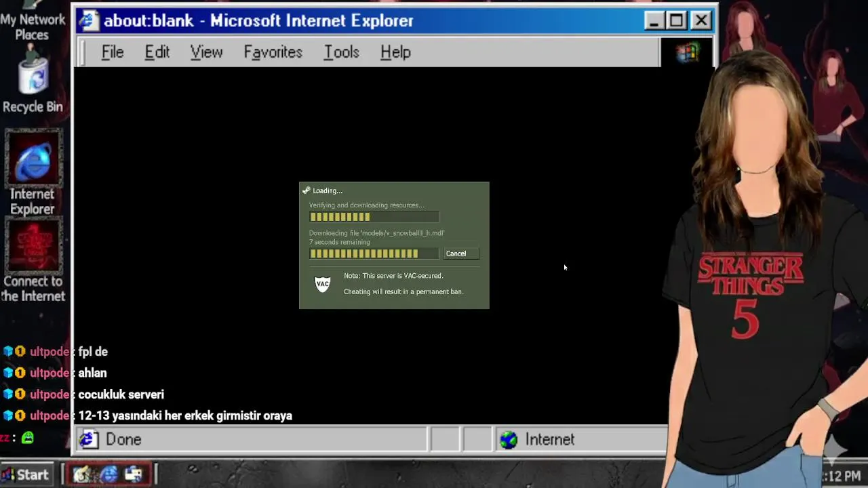Click the '7 seconds remaining' text
Screen dimensions: 868x488
coord(340,242)
